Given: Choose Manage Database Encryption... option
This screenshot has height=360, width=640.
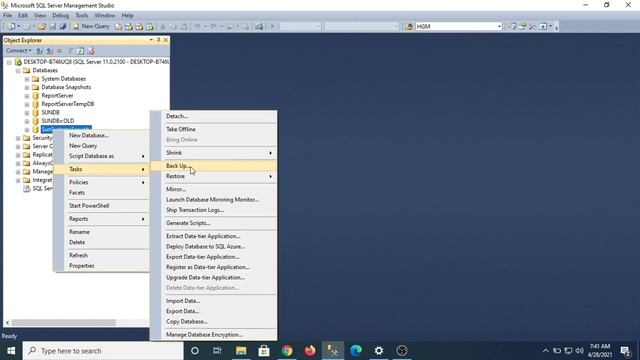Looking at the screenshot, I should click(x=214, y=335).
